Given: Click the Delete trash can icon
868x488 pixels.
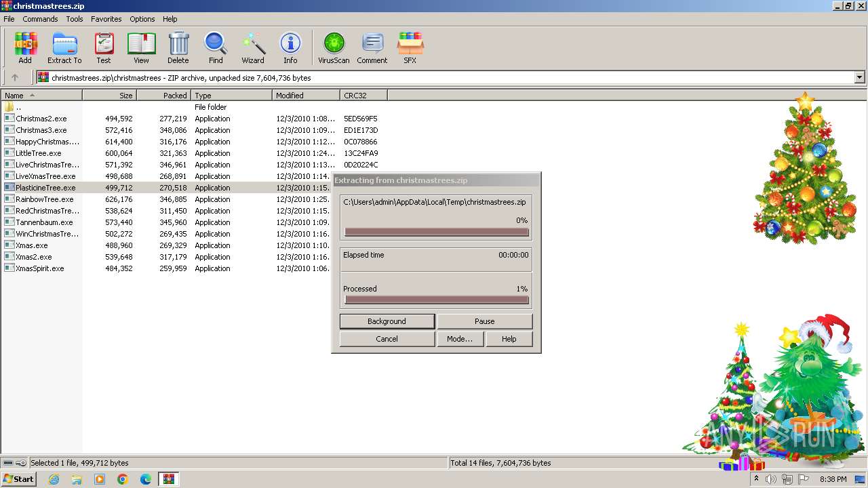Looking at the screenshot, I should [x=178, y=48].
